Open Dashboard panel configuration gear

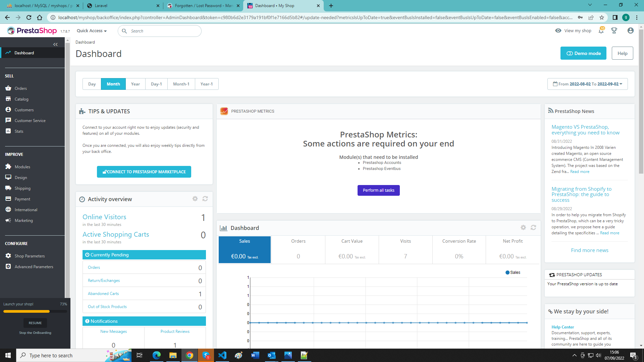click(x=523, y=228)
